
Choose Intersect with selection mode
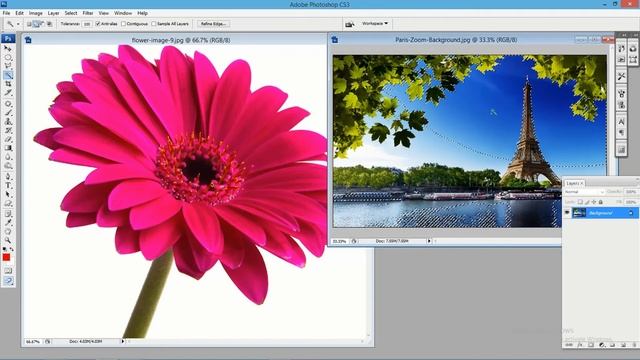tap(49, 24)
